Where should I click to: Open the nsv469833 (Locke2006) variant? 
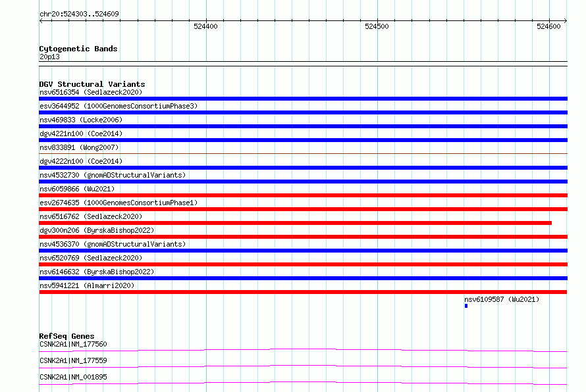pos(81,120)
